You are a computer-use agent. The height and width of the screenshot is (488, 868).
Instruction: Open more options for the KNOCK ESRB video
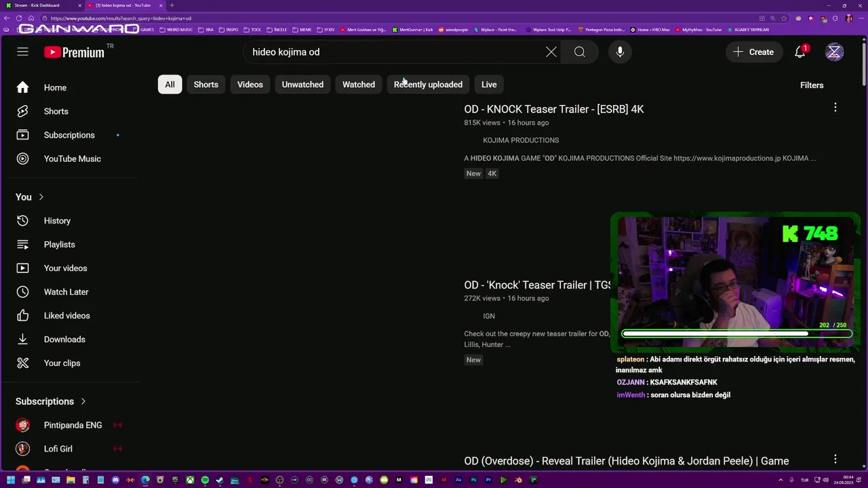[x=835, y=107]
